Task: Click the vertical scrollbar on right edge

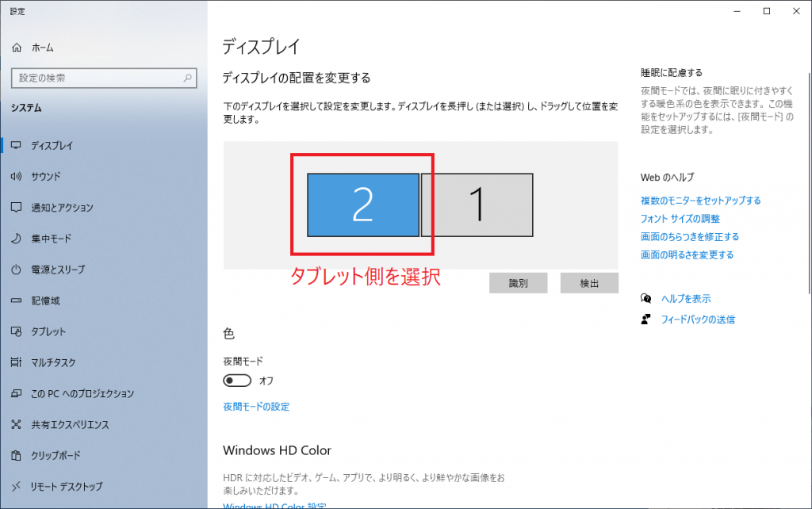Action: (809, 184)
